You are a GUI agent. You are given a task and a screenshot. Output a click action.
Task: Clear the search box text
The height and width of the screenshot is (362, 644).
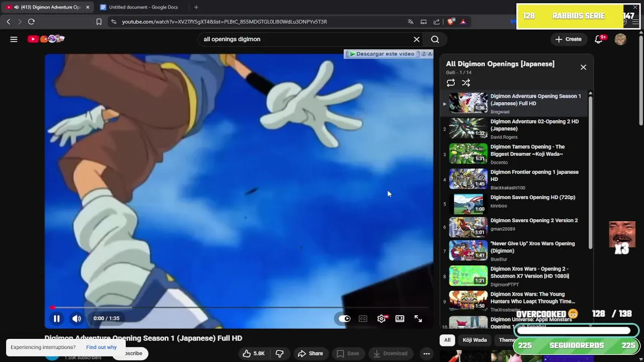pyautogui.click(x=417, y=39)
